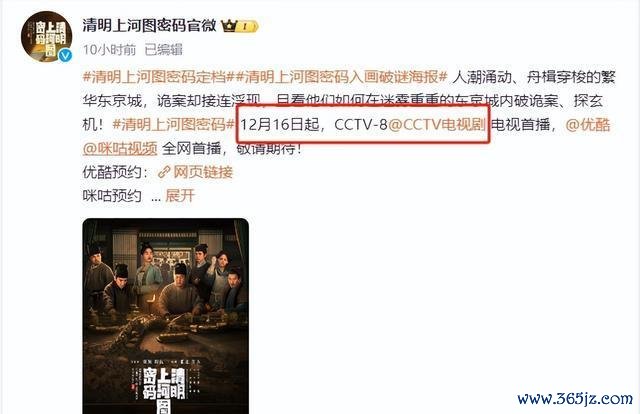Open the third hashtag #清明上河图密码#

click(173, 125)
